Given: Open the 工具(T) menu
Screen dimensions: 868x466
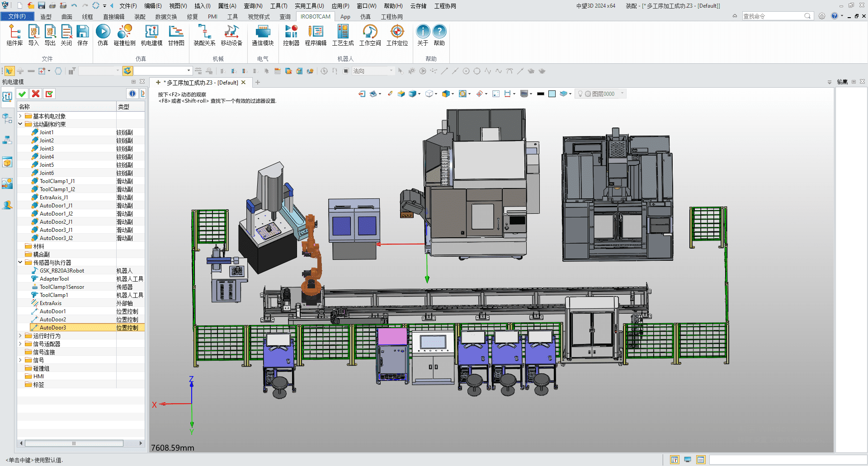Looking at the screenshot, I should coord(278,6).
